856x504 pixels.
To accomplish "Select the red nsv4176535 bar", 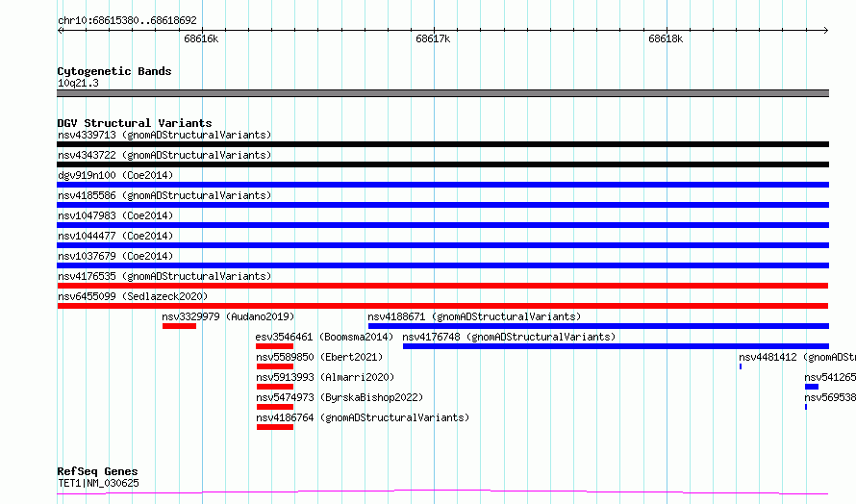I will (x=442, y=286).
